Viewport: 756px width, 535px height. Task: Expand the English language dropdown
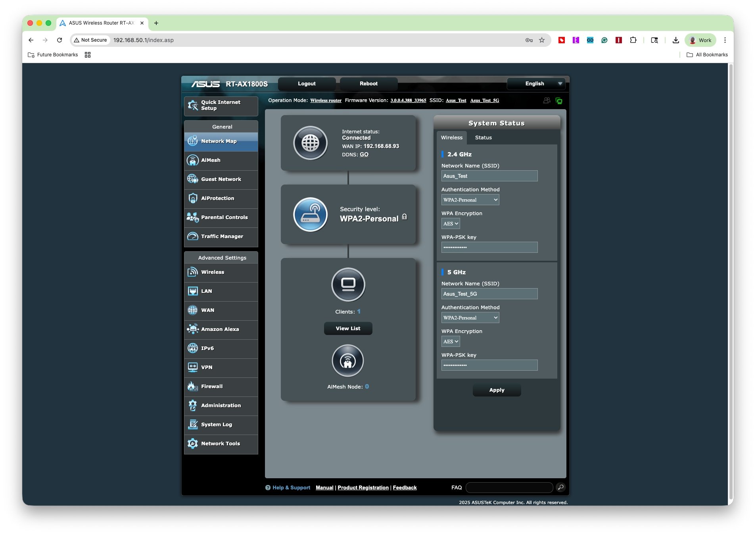(536, 84)
